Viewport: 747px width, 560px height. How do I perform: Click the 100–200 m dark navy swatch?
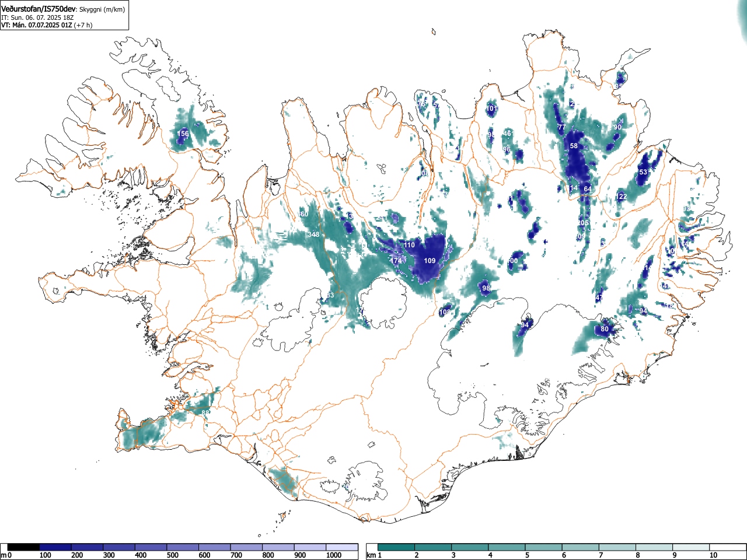pos(55,547)
